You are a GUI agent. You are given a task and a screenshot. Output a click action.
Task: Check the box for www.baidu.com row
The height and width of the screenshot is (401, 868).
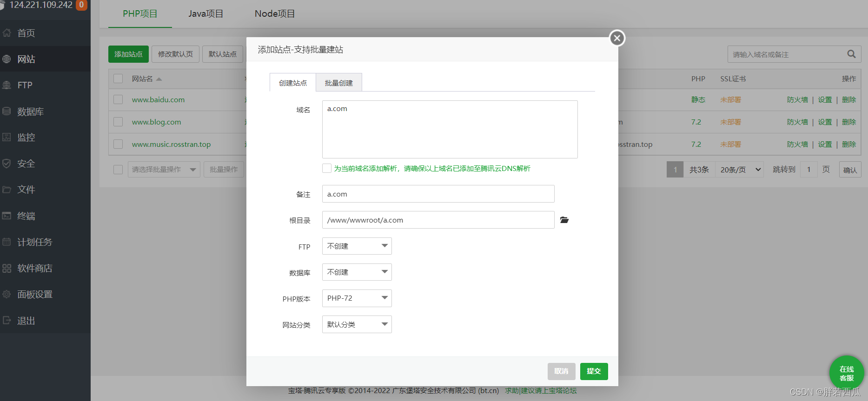coord(118,99)
